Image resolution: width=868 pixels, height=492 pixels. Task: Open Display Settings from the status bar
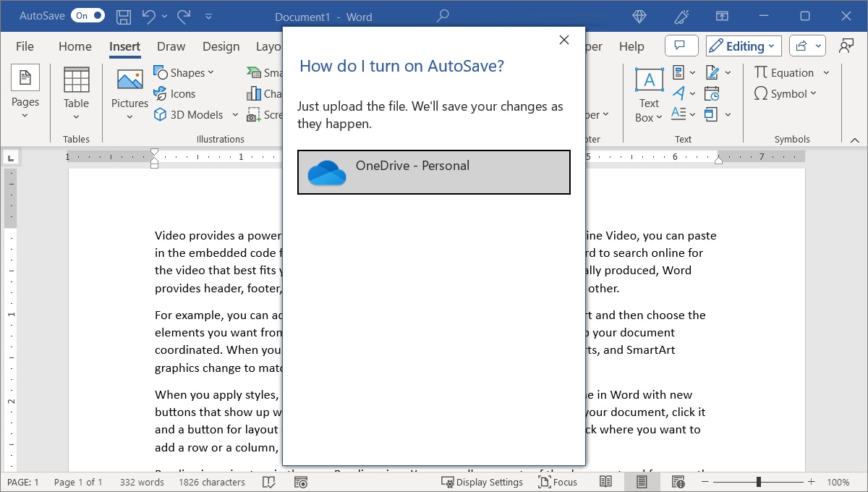(482, 481)
